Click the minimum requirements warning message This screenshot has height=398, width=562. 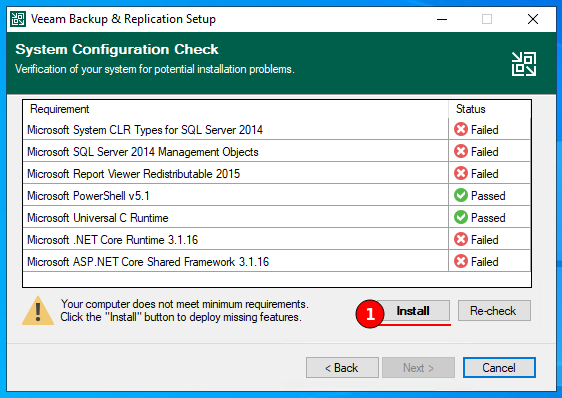[x=184, y=311]
